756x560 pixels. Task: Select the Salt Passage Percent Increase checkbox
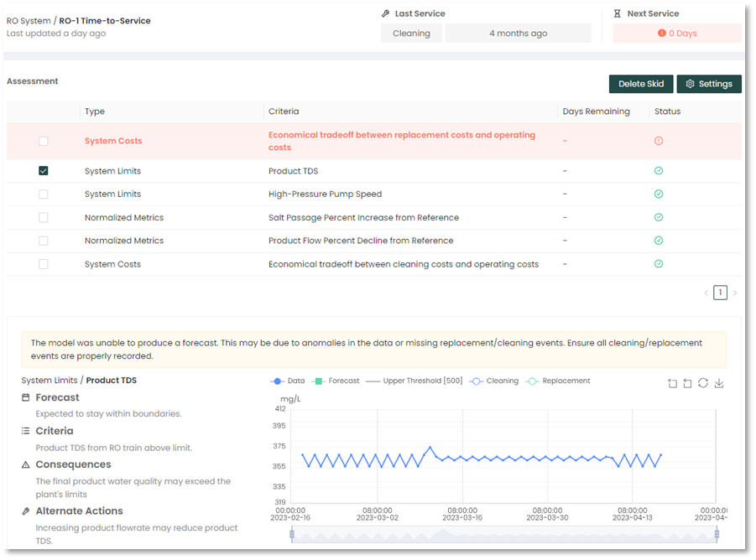44,218
